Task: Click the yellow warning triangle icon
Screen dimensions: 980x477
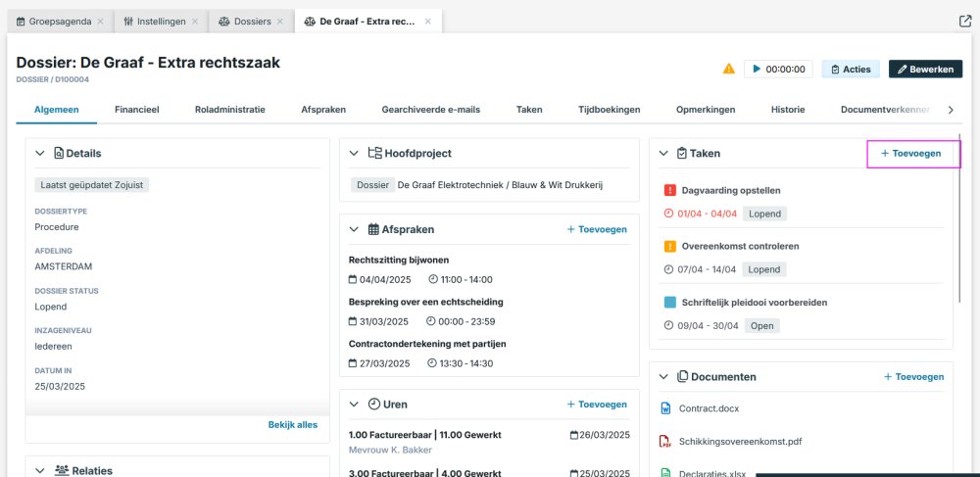Action: coord(729,69)
